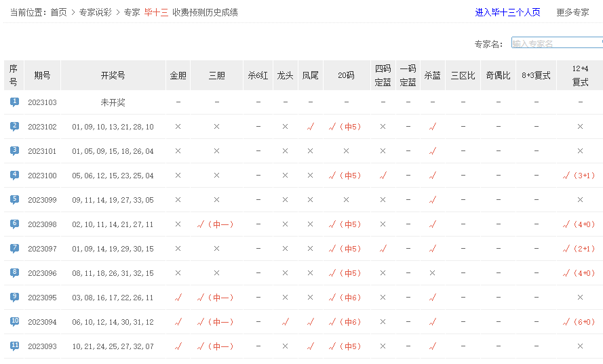Click the row 1 number badge icon
The width and height of the screenshot is (603, 364).
[x=14, y=102]
